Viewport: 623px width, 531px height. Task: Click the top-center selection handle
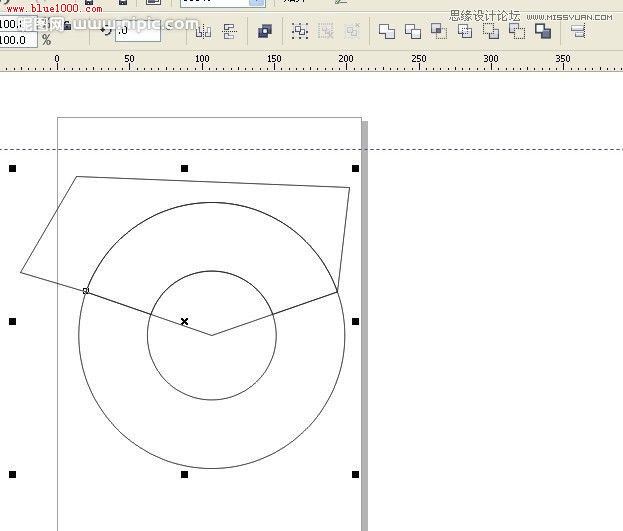click(x=184, y=169)
